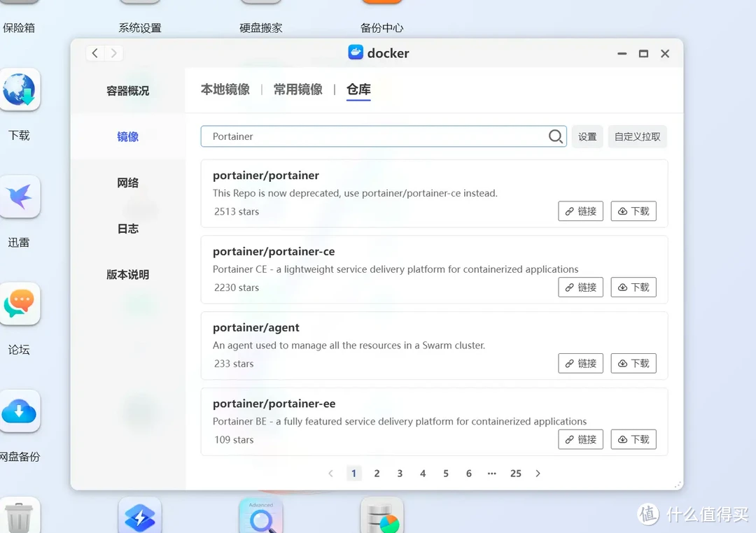Open the 链接 for portainer/agent
The image size is (756, 533).
point(580,363)
